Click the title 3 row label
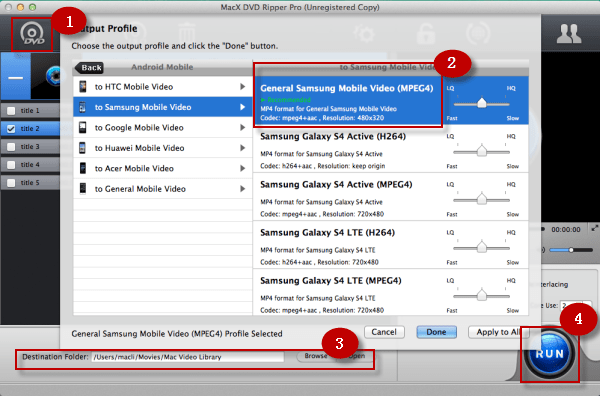This screenshot has height=396, width=600. 30,147
